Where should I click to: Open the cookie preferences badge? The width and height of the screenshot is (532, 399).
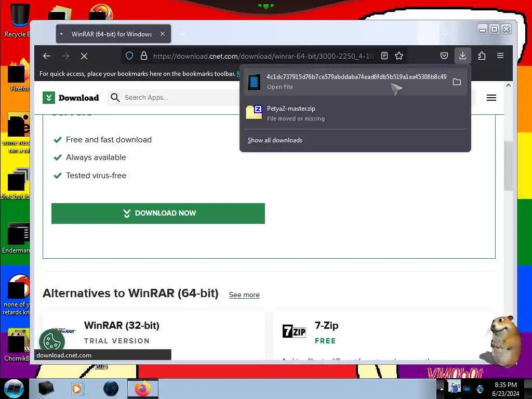(x=52, y=341)
